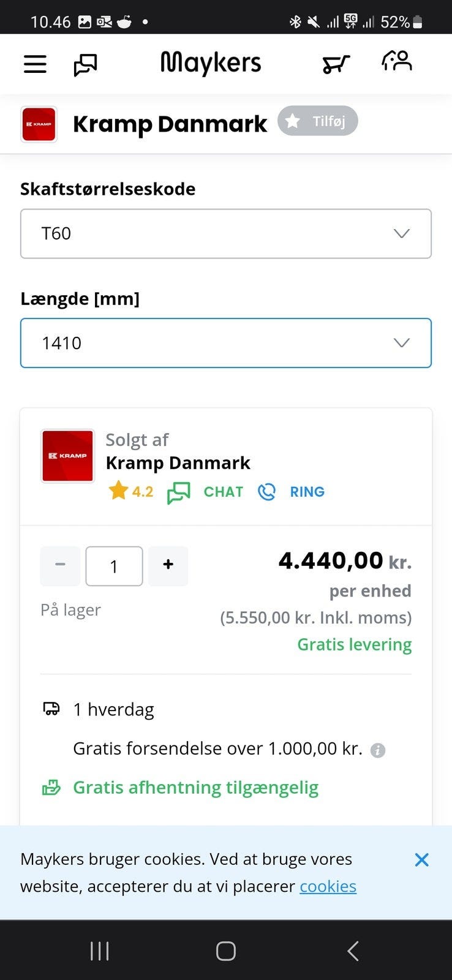The height and width of the screenshot is (980, 452).
Task: Tap Gratis afhentning tilgængelig
Action: (195, 787)
